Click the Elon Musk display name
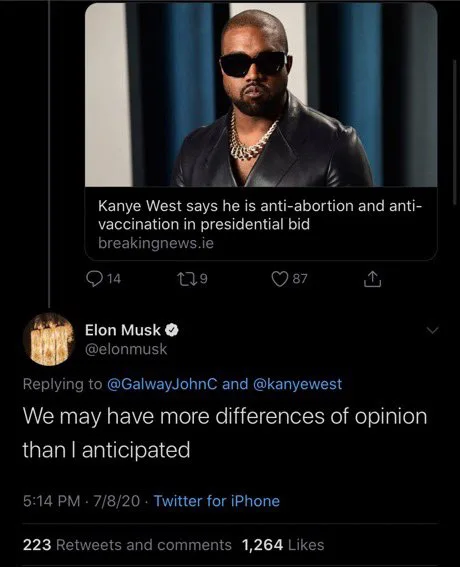The width and height of the screenshot is (460, 567). click(123, 330)
